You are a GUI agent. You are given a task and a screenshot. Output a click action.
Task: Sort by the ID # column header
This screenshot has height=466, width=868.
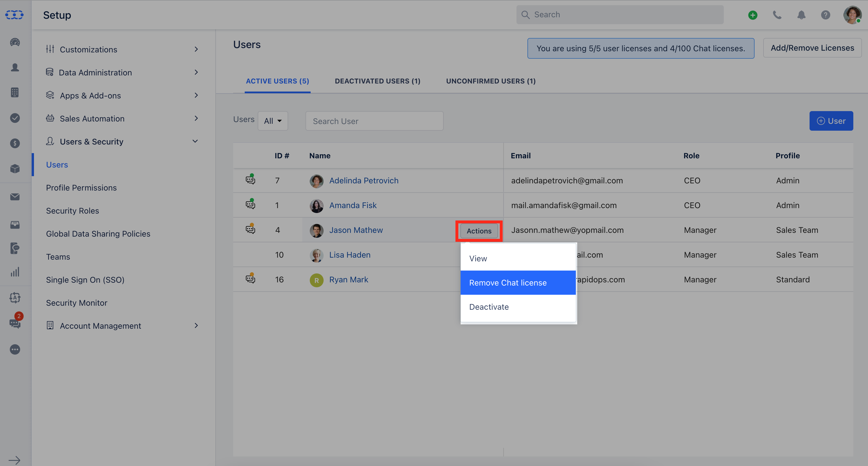pyautogui.click(x=282, y=156)
